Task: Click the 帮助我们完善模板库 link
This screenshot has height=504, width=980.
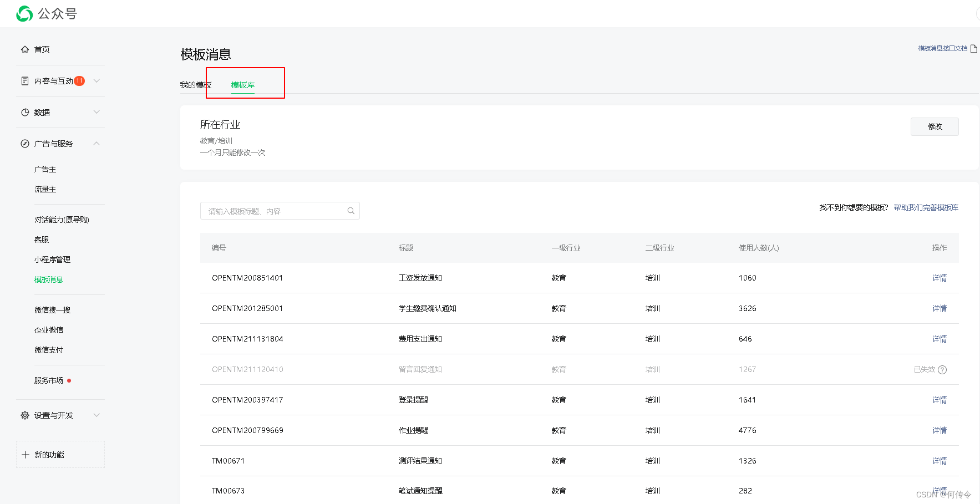Action: [926, 207]
